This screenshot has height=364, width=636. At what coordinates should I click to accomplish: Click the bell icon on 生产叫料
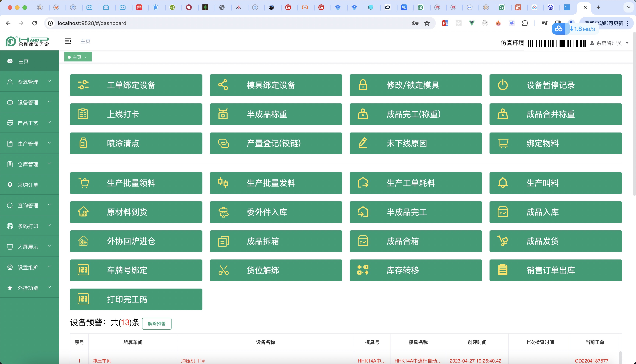pyautogui.click(x=503, y=183)
